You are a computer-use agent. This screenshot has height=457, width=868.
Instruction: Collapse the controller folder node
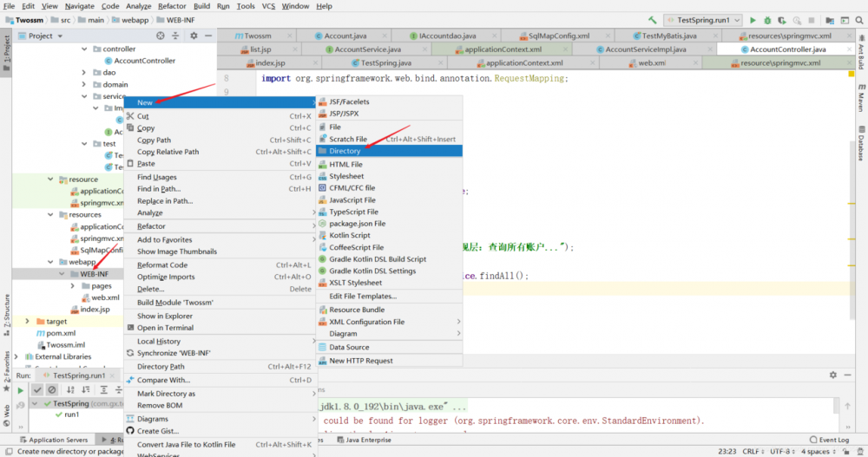(x=85, y=49)
